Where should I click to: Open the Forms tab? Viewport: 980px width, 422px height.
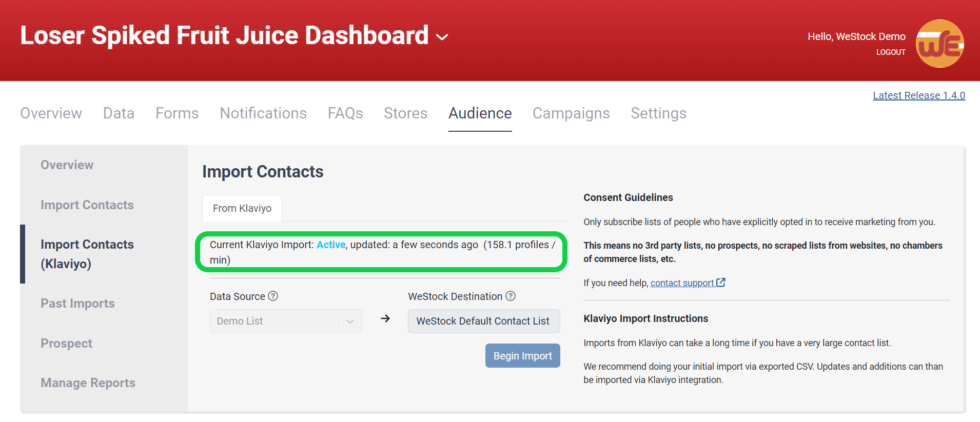[177, 113]
